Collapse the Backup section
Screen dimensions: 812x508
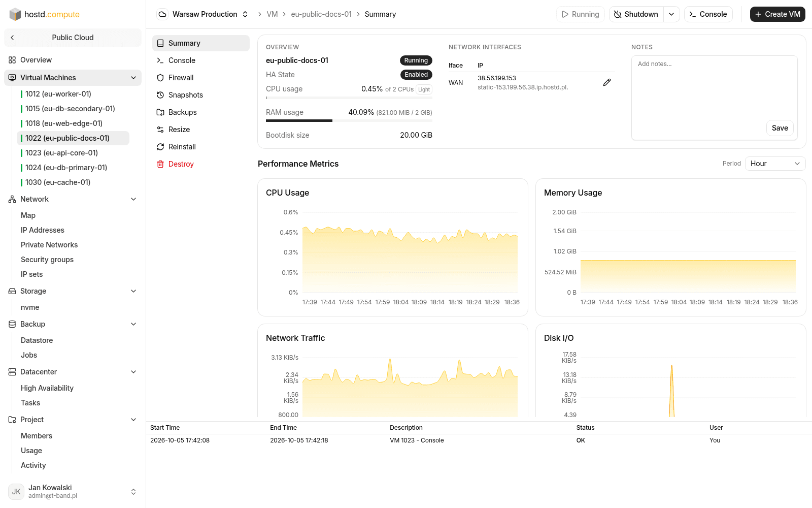[x=133, y=324]
